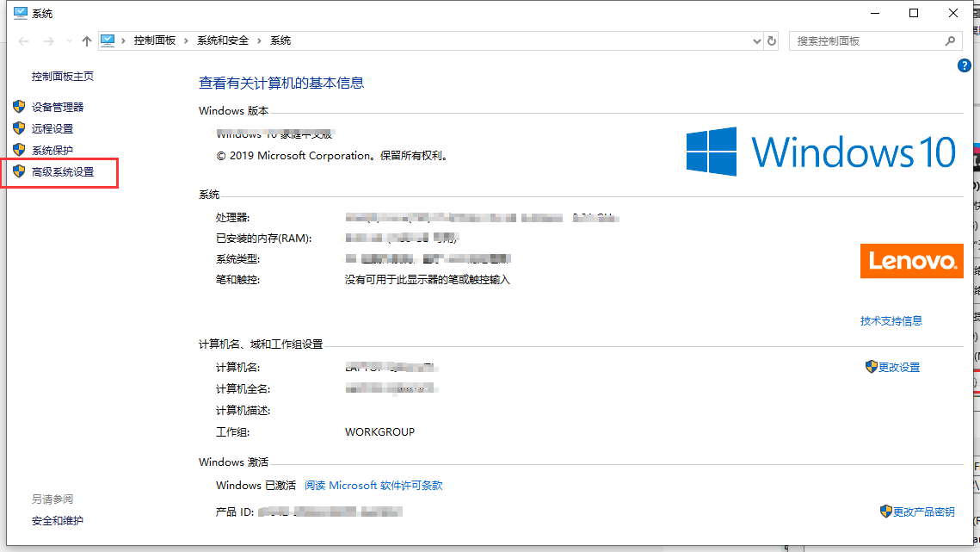
Task: Open 设备管理器 link
Action: tap(58, 107)
